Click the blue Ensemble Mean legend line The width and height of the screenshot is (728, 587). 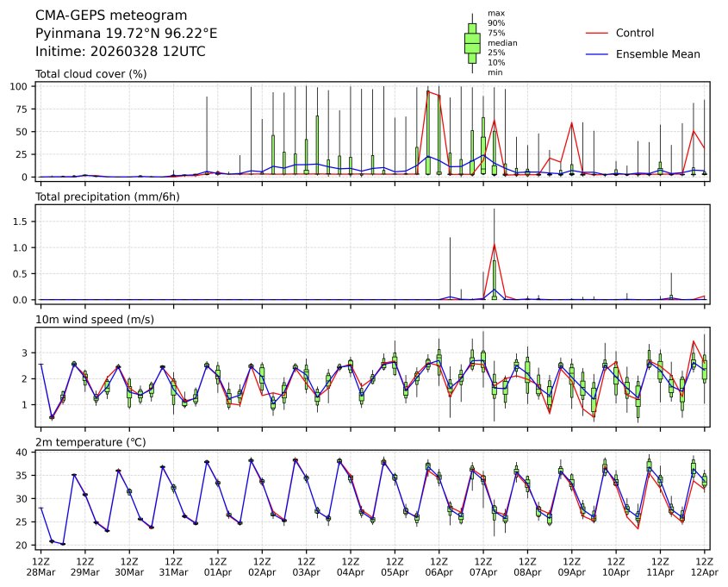[x=597, y=54]
